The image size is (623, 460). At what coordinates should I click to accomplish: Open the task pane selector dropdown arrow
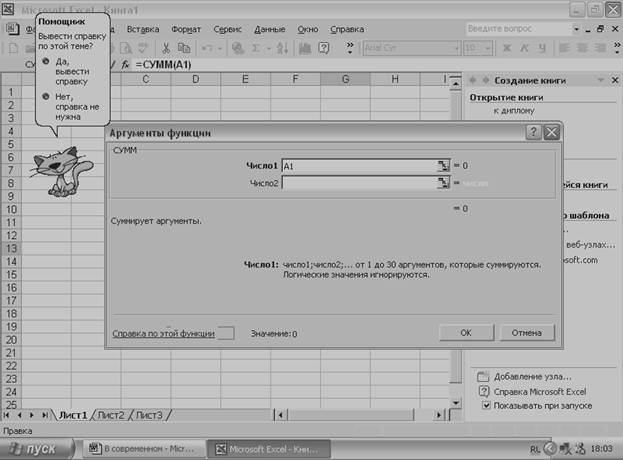(601, 81)
